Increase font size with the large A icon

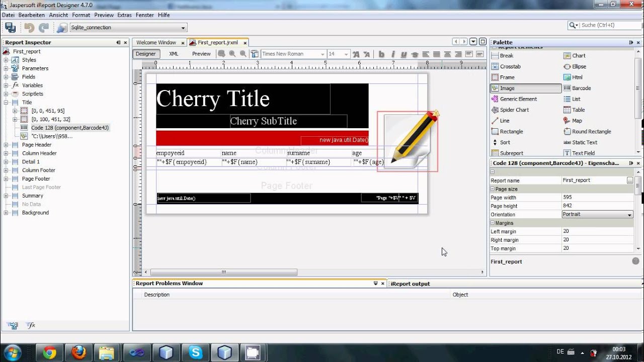tap(356, 54)
